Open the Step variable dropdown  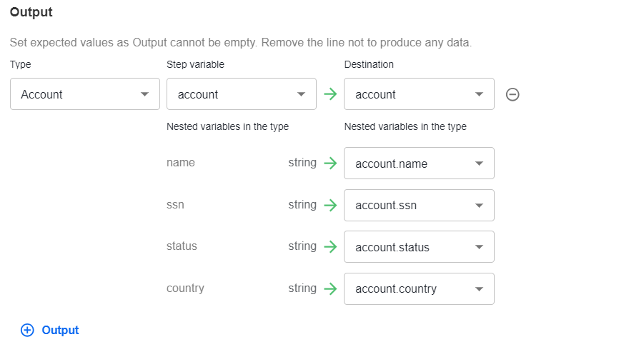click(242, 94)
